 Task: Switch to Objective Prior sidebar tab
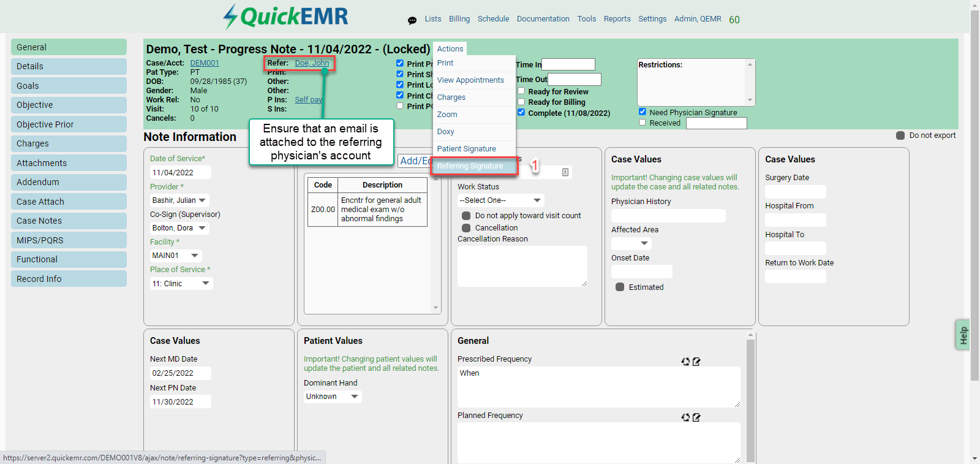(69, 124)
